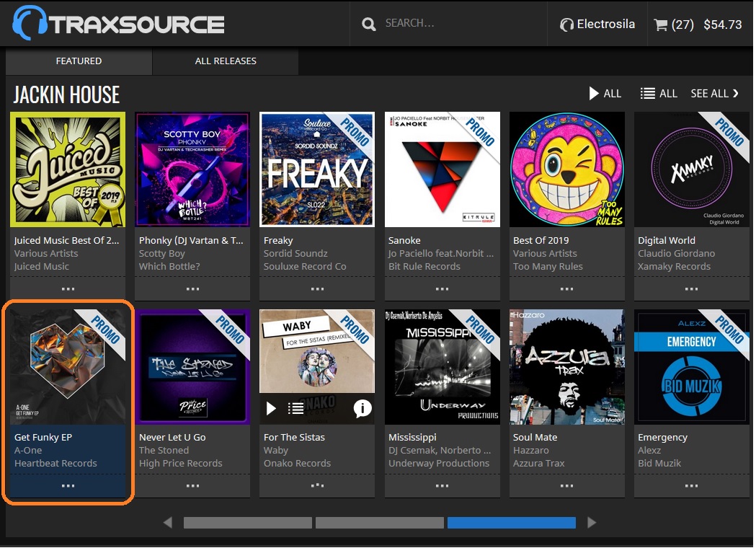Open artist Scotty Boy
This screenshot has height=548, width=756.
(162, 253)
